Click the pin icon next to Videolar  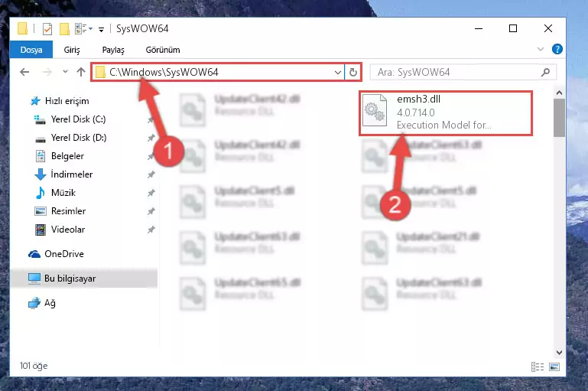(151, 230)
